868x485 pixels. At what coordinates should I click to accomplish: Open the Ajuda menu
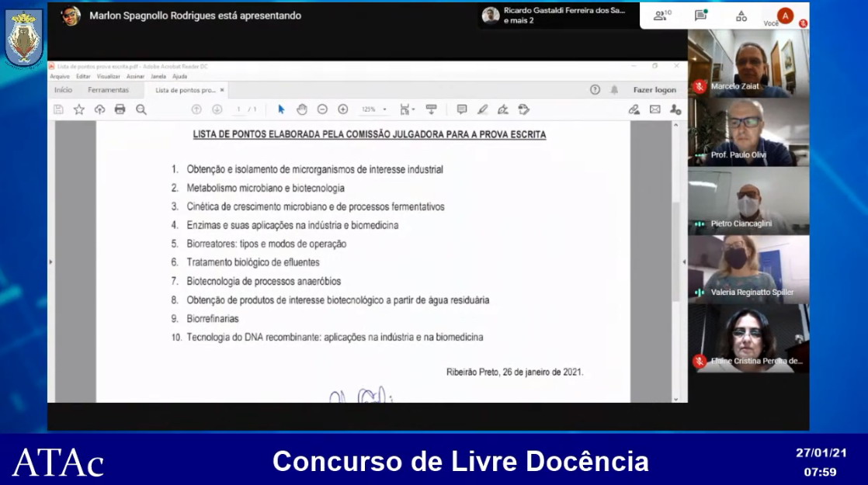[180, 76]
